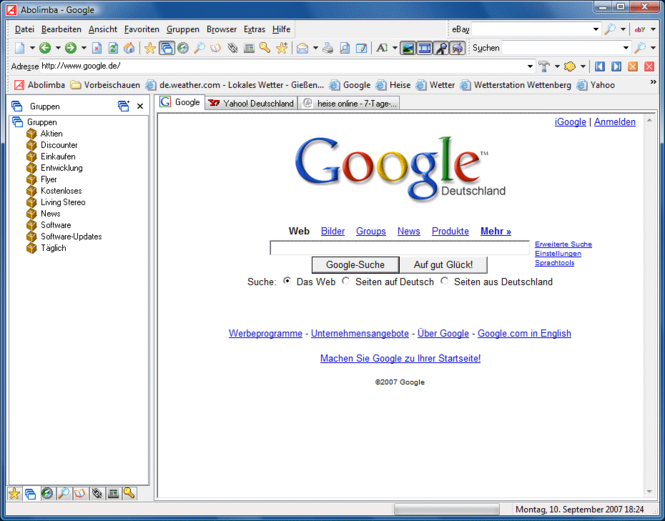Go to the Home page icon
The height and width of the screenshot is (521, 665).
tap(129, 48)
